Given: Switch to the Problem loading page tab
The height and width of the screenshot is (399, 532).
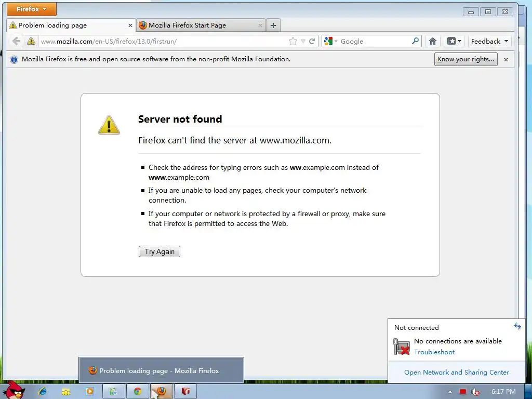Looking at the screenshot, I should pyautogui.click(x=71, y=25).
